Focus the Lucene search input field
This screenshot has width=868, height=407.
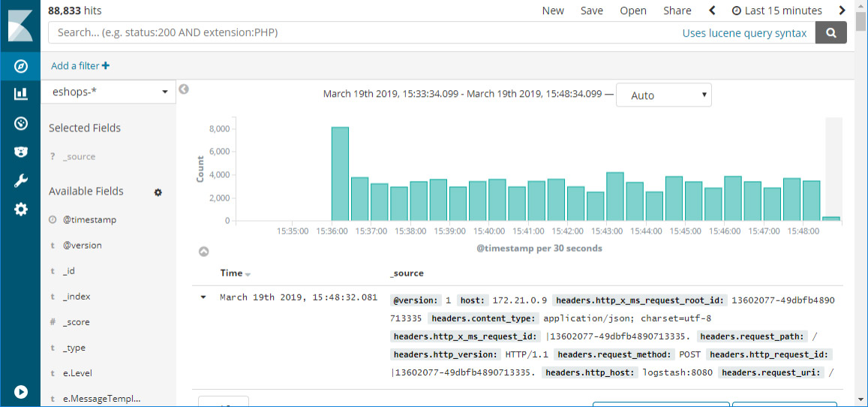pos(360,33)
